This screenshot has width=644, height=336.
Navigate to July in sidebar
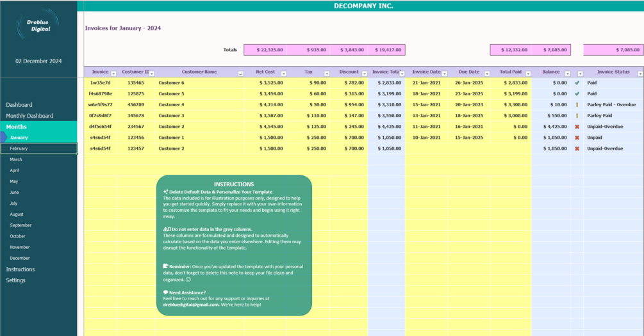13,204
